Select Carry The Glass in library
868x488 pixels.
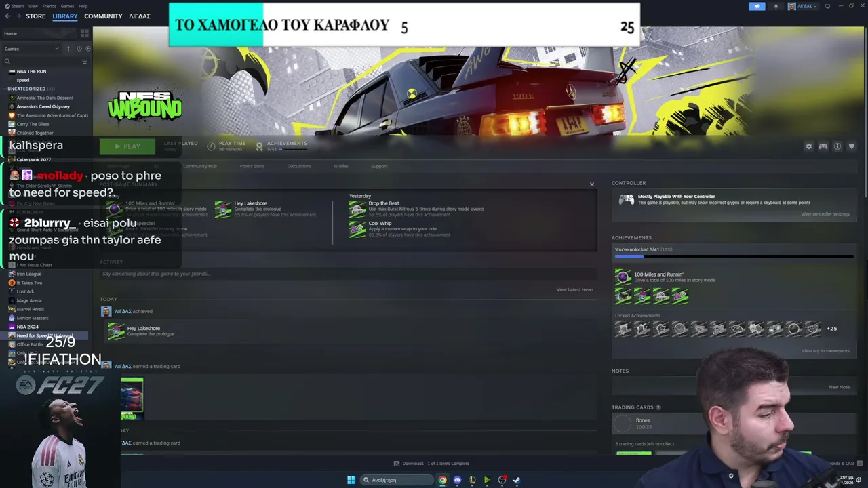(x=33, y=124)
